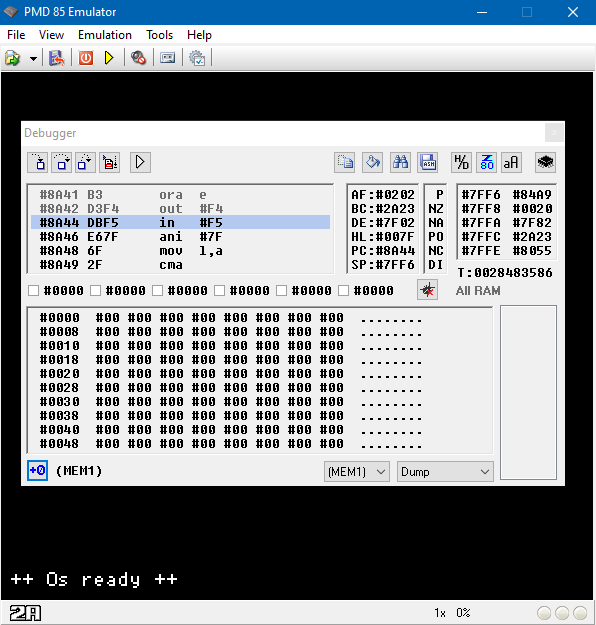Click the Step Over debugger icon

click(61, 162)
